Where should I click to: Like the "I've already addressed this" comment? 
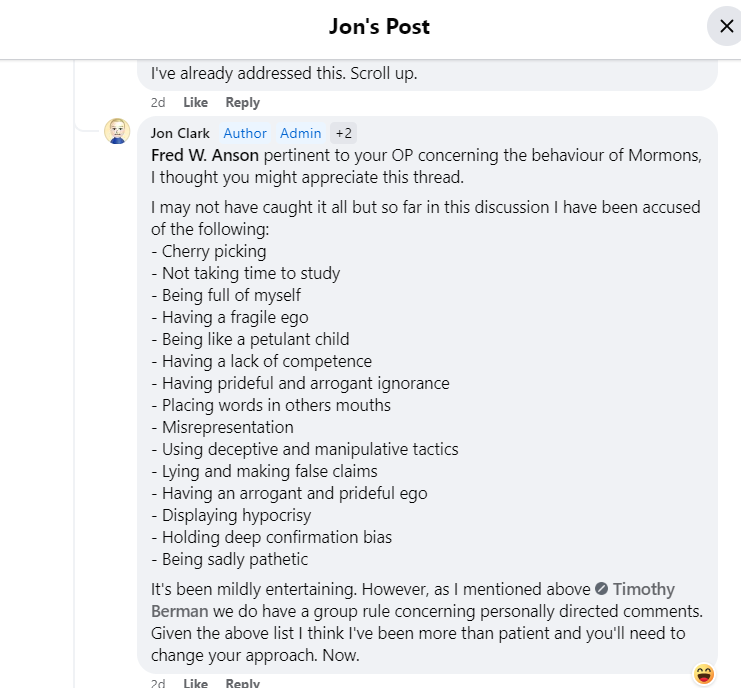pos(196,102)
